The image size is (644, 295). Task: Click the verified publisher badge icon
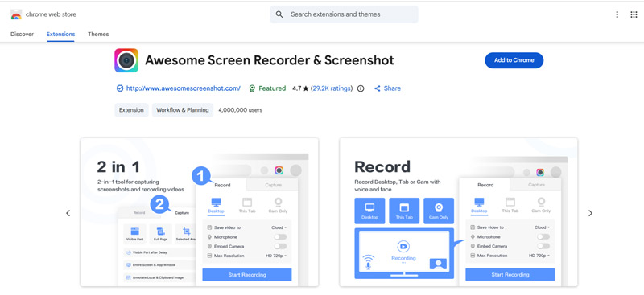(x=120, y=88)
